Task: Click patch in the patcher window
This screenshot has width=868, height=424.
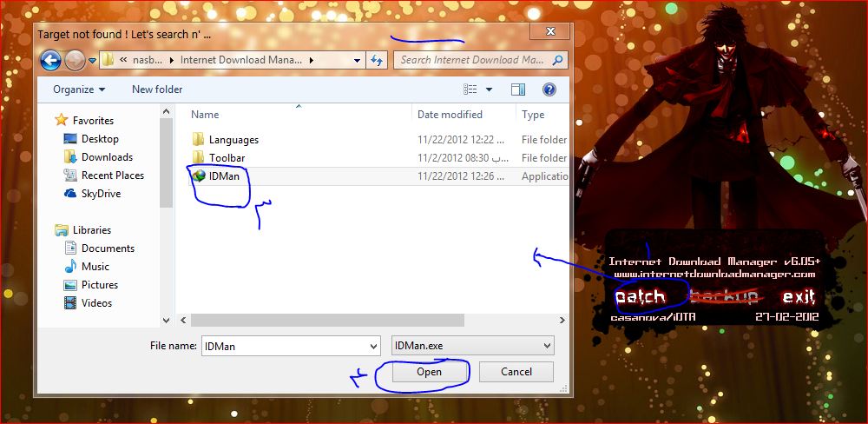Action: click(x=641, y=297)
